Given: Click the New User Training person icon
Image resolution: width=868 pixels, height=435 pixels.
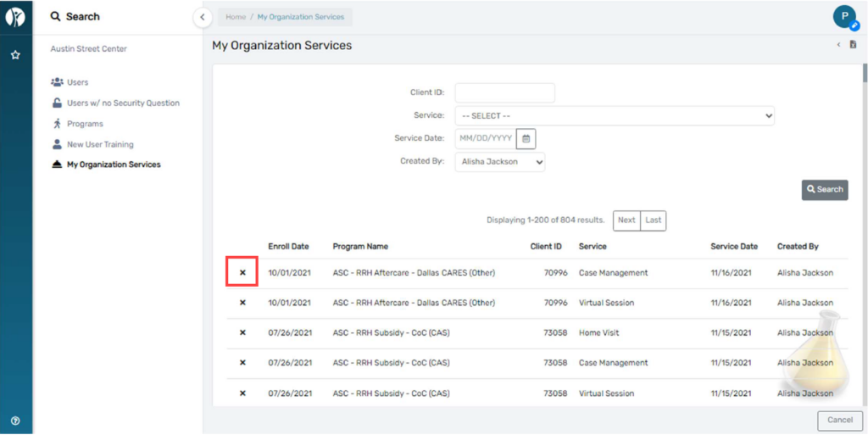Looking at the screenshot, I should pos(57,144).
